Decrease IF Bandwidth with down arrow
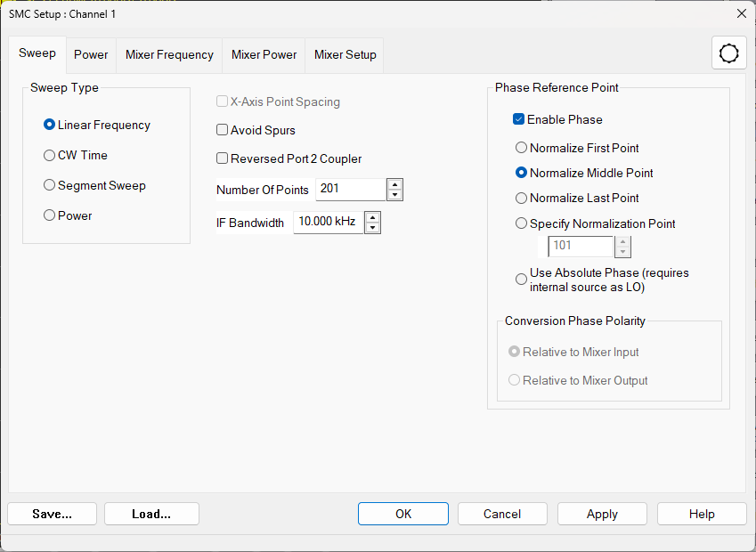The height and width of the screenshot is (552, 756). click(373, 228)
